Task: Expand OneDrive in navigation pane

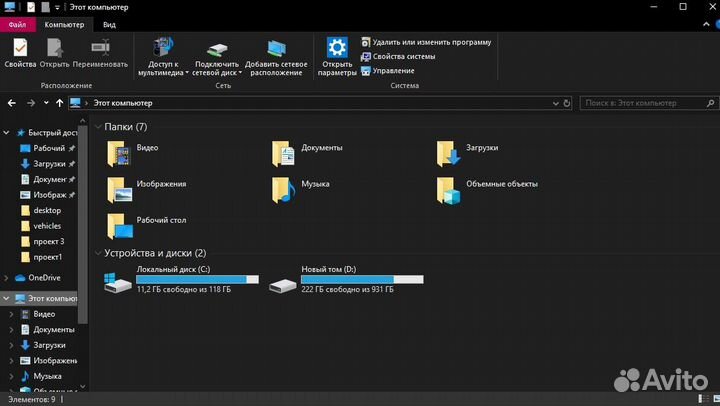Action: (x=8, y=277)
